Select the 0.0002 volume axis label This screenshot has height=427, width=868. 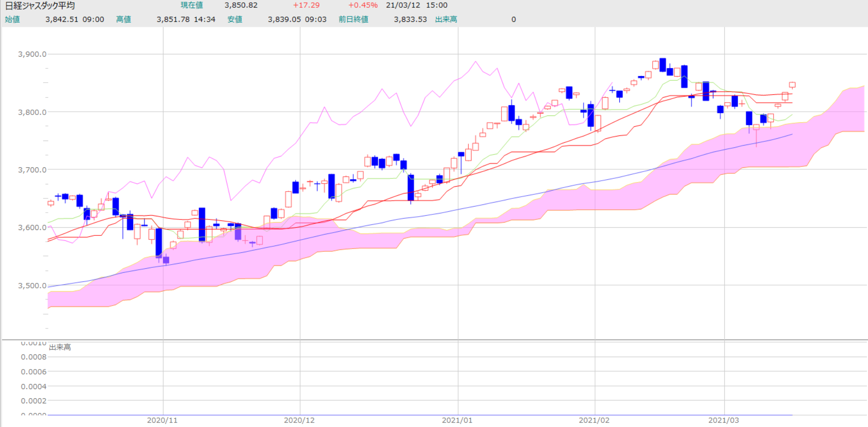34,401
